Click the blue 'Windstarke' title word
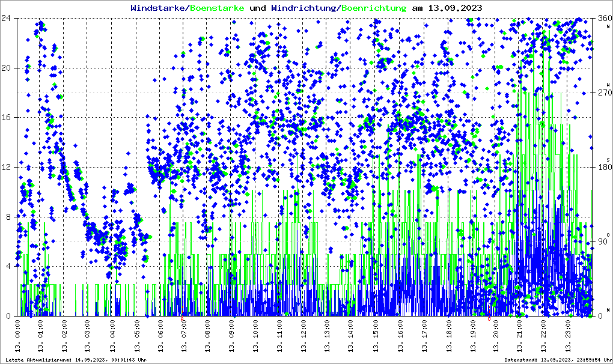The image size is (613, 364). pyautogui.click(x=159, y=8)
